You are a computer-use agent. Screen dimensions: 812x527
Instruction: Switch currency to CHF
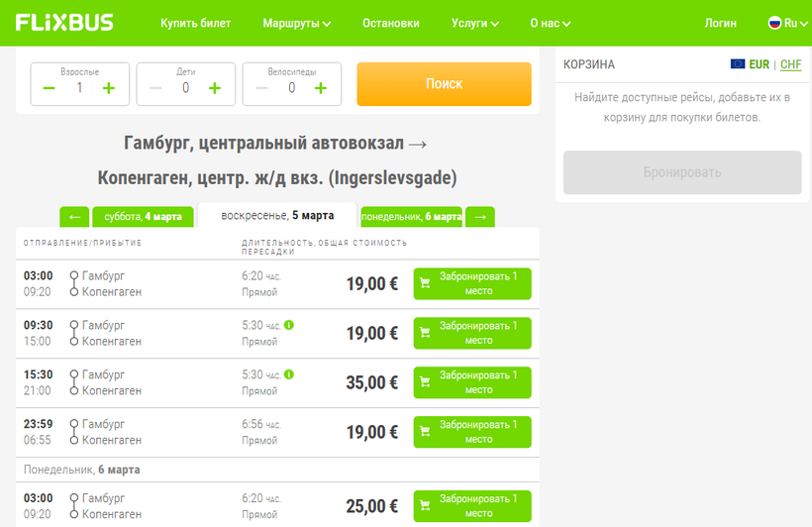[x=791, y=64]
